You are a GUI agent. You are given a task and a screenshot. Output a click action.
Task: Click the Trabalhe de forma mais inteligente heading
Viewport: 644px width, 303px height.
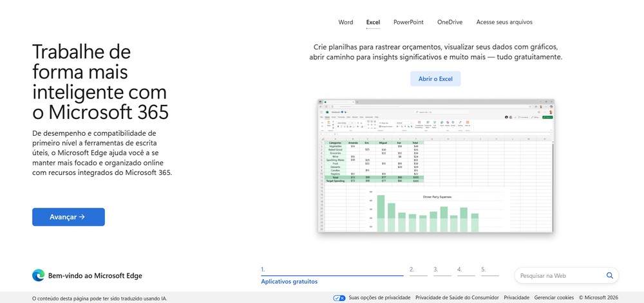pos(100,82)
